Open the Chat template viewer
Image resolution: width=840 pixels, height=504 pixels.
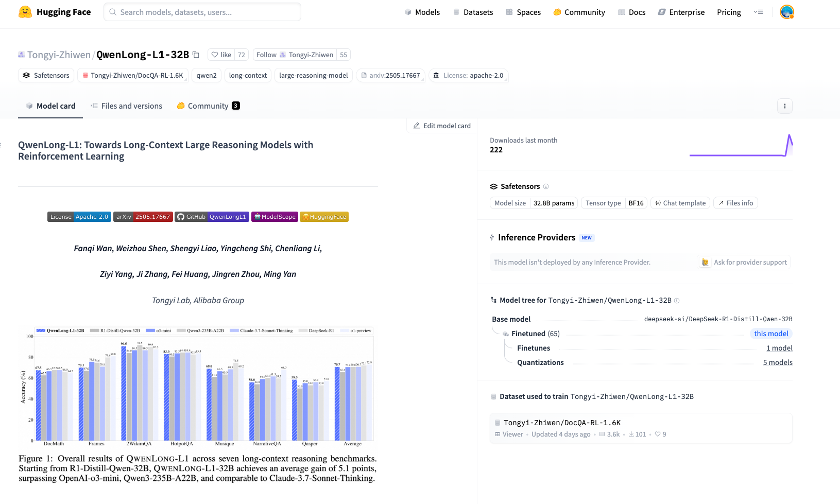click(680, 203)
